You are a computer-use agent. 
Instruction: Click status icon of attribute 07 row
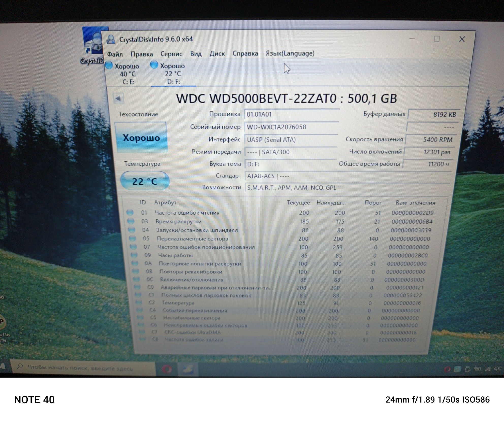pyautogui.click(x=133, y=247)
